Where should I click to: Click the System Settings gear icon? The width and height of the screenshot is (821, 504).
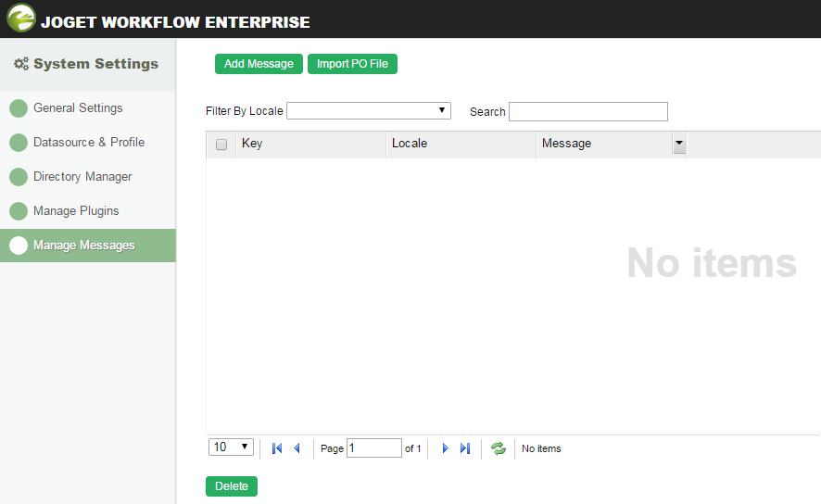[x=21, y=64]
